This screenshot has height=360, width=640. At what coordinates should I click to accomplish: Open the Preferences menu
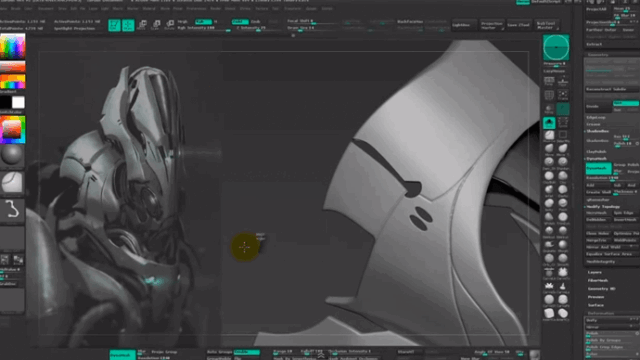point(196,9)
